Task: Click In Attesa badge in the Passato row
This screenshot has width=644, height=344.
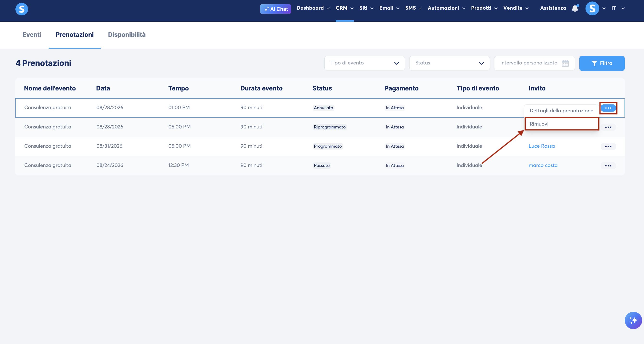Action: tap(394, 166)
